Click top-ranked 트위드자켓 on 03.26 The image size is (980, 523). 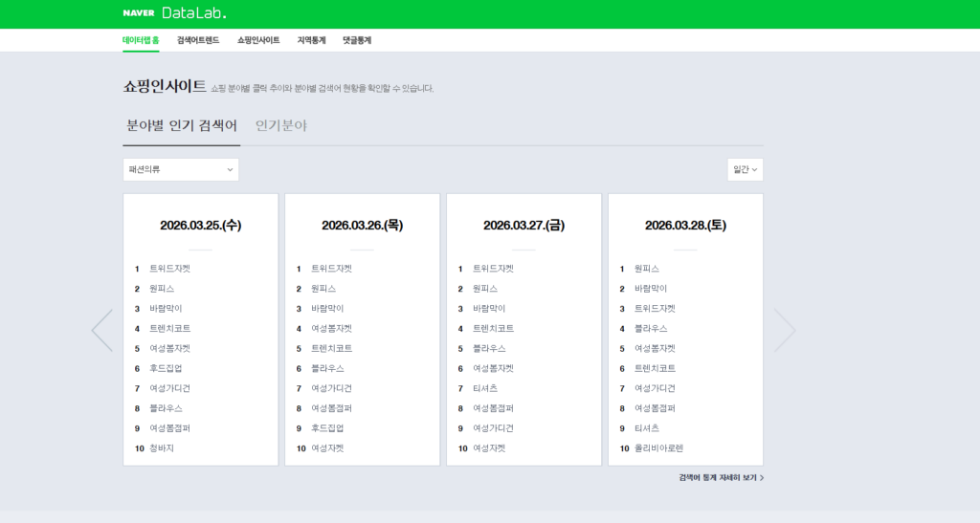pos(331,269)
